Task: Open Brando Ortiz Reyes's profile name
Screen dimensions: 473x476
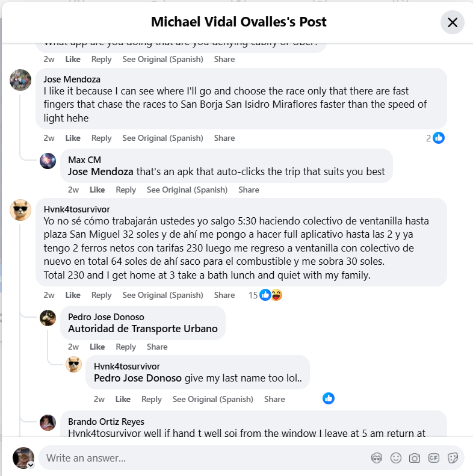Action: [106, 421]
